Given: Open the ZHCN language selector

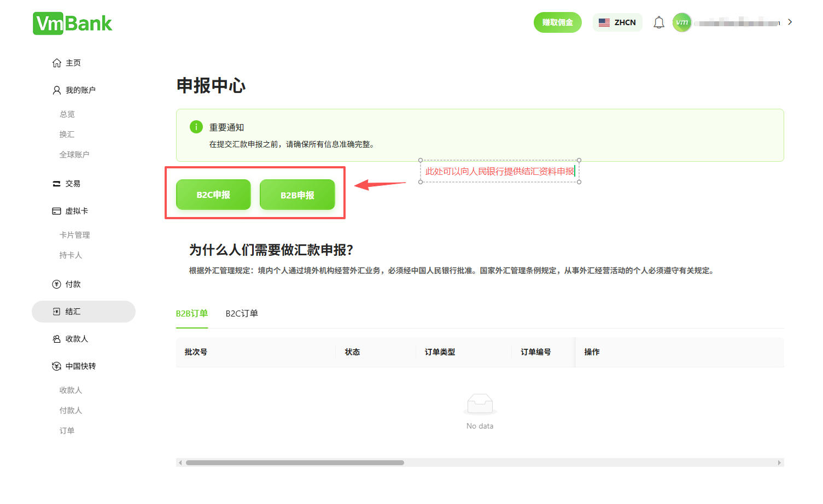Looking at the screenshot, I should point(617,22).
